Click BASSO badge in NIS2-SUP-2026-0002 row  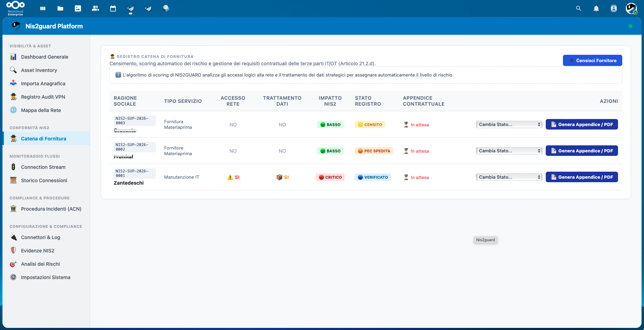[330, 151]
